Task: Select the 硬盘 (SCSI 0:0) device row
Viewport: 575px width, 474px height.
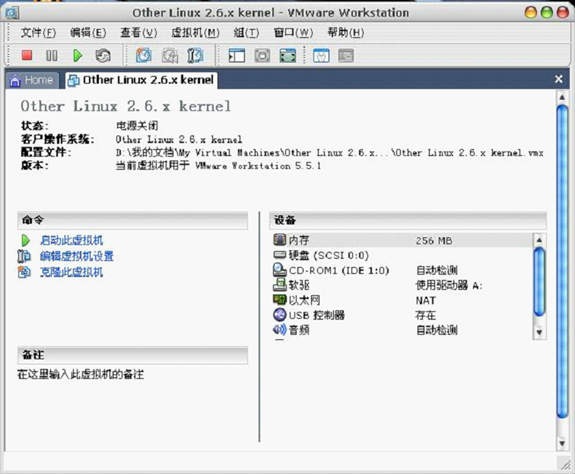Action: (402, 255)
